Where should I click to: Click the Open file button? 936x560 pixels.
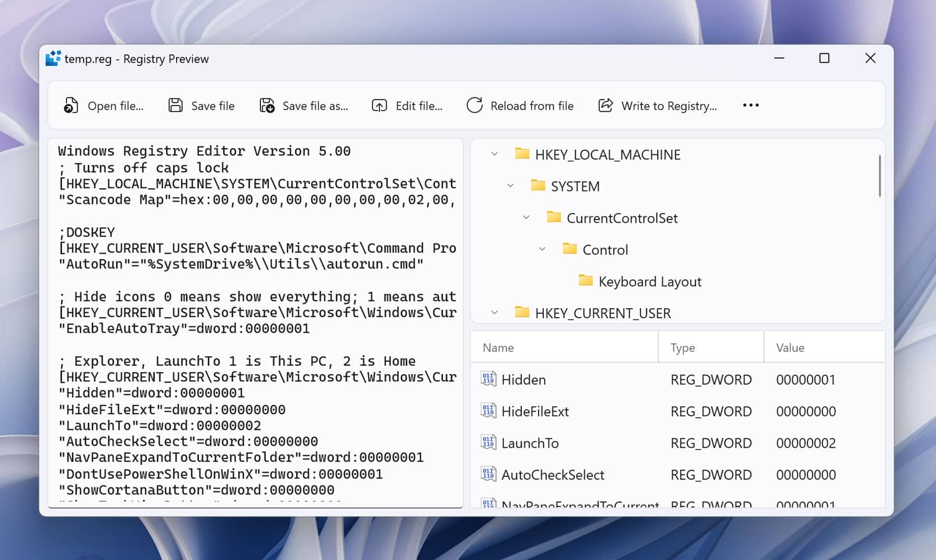pos(104,106)
